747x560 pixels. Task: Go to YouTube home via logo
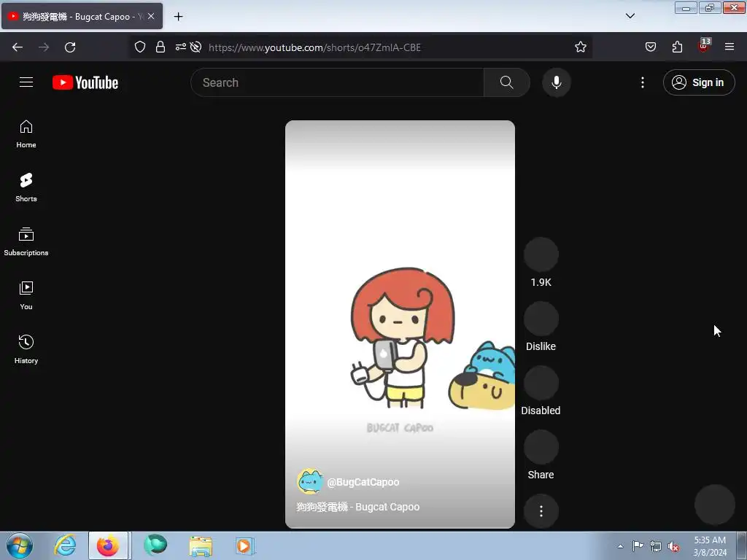coord(85,82)
